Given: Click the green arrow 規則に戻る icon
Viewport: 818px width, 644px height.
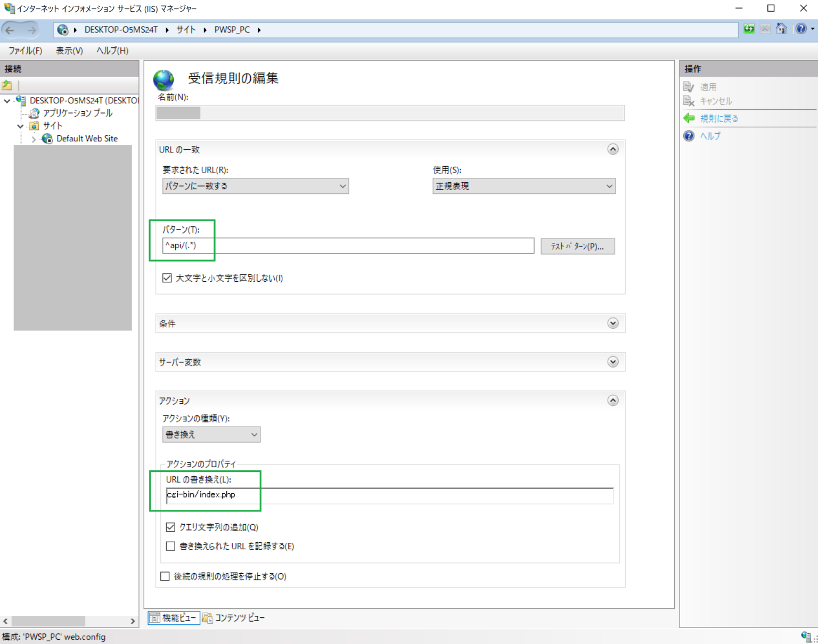Looking at the screenshot, I should 689,118.
